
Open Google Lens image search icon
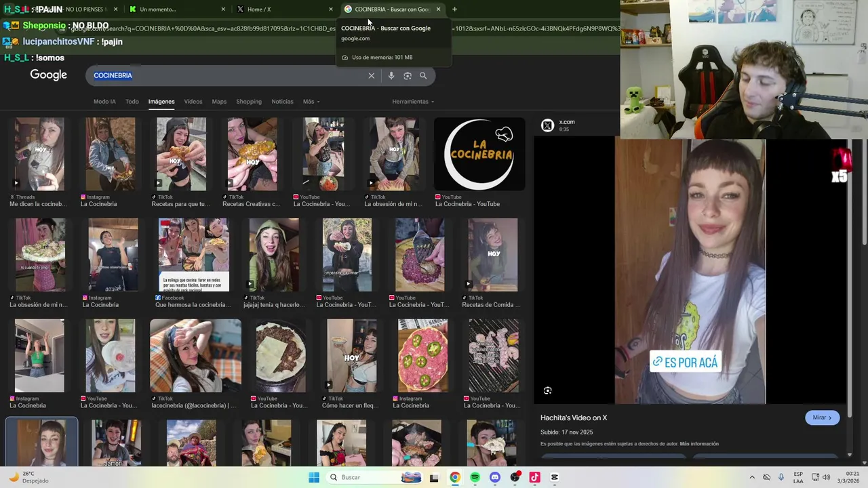(408, 76)
